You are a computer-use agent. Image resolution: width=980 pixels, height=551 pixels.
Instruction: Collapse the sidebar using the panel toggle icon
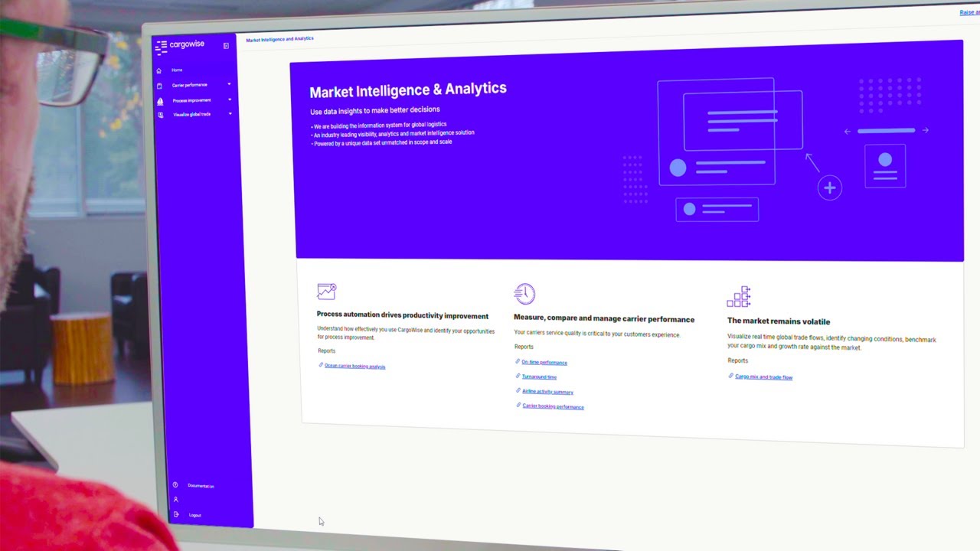coord(226,46)
